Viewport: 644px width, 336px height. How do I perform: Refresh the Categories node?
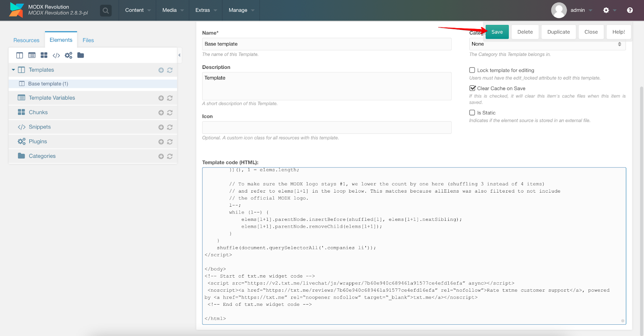tap(170, 156)
